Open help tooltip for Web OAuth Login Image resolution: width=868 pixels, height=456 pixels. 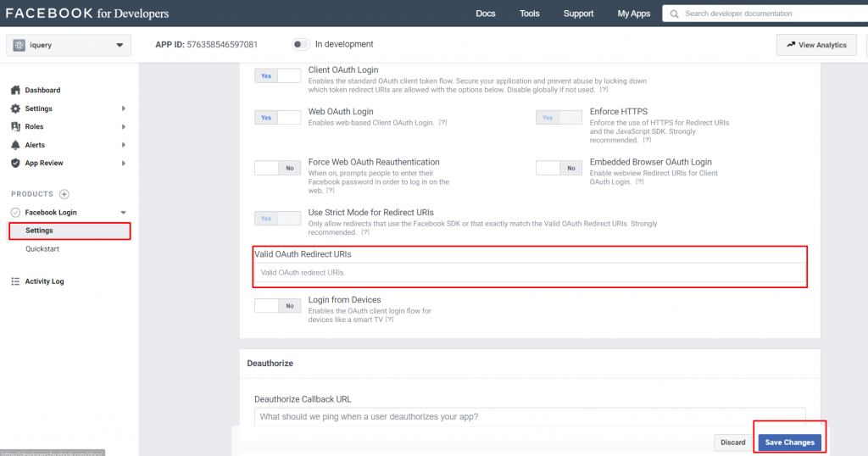click(x=442, y=123)
